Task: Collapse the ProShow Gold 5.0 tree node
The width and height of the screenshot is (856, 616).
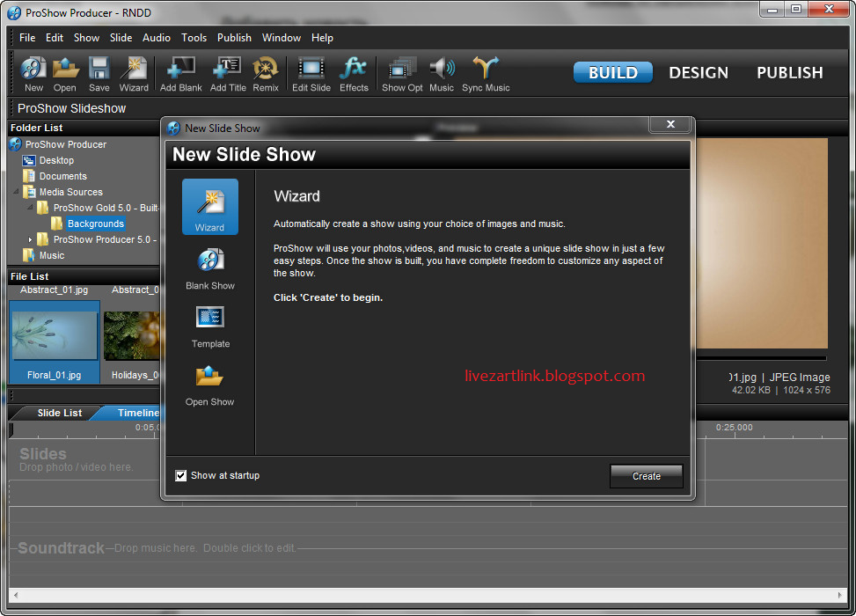Action: 30,208
